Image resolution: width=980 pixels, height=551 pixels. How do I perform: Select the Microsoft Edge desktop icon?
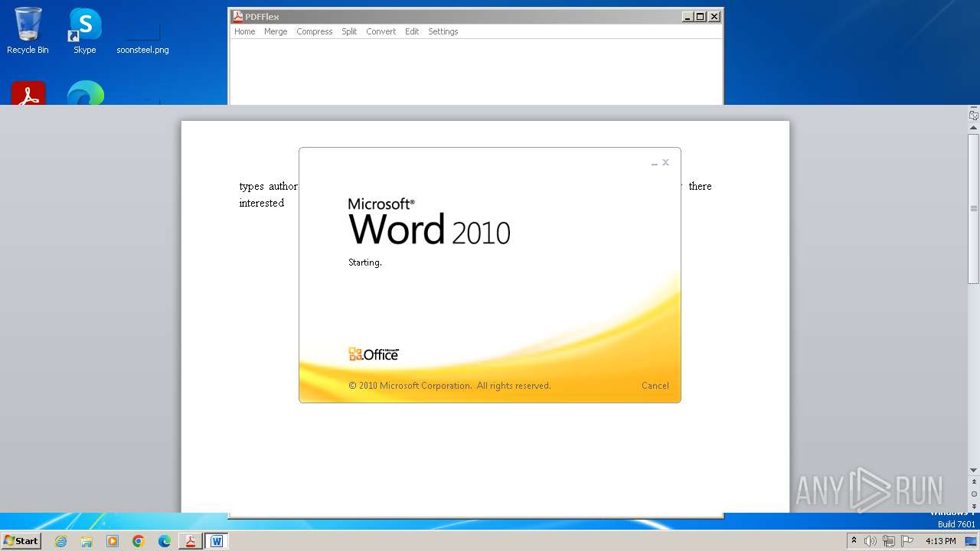[x=85, y=93]
